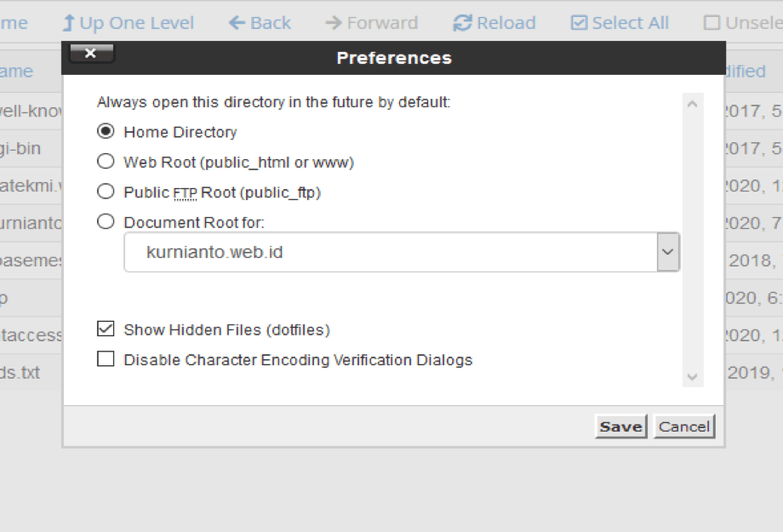Select the Home Directory radio button

(106, 131)
